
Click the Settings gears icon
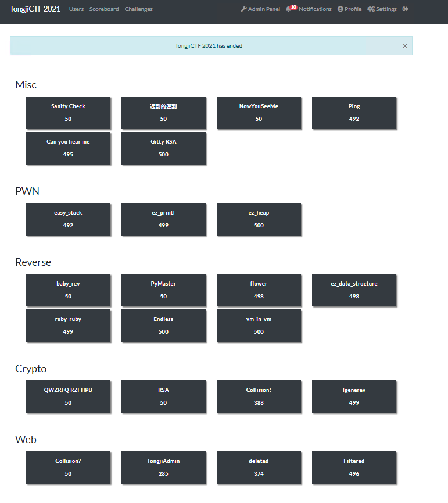tap(371, 9)
